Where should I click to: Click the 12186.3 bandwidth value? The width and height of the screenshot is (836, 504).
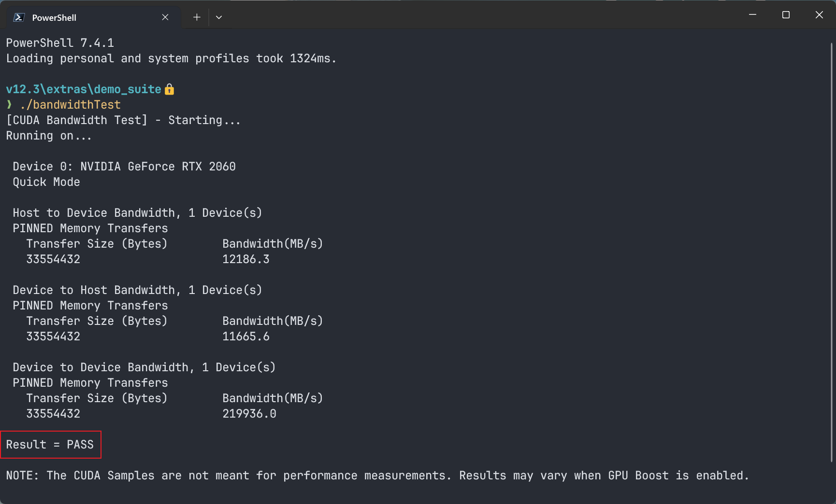(x=246, y=259)
